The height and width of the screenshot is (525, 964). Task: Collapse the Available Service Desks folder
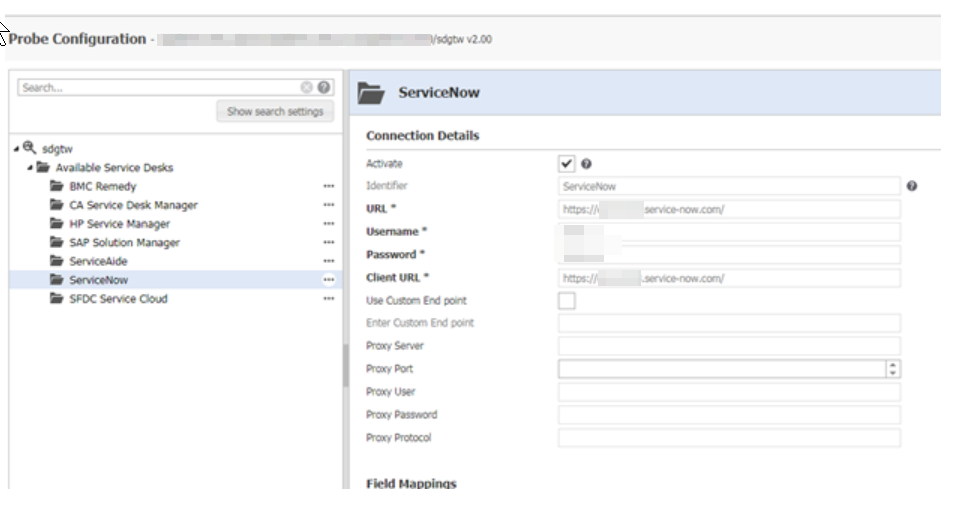tap(31, 167)
